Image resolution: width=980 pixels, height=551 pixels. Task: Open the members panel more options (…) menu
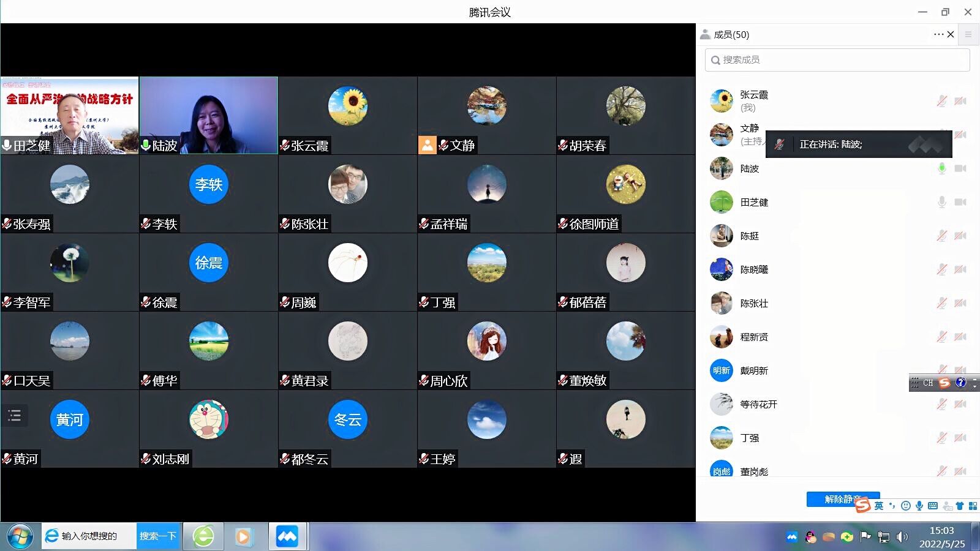point(938,34)
